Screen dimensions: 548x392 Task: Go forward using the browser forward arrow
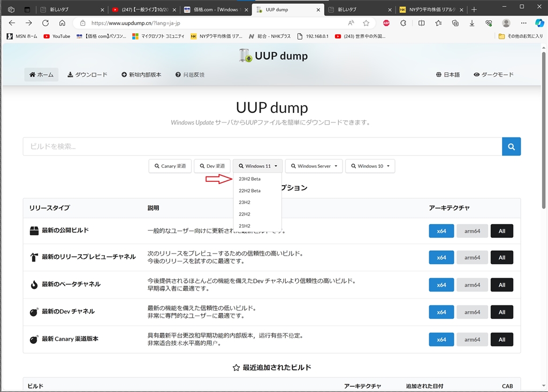pyautogui.click(x=29, y=23)
